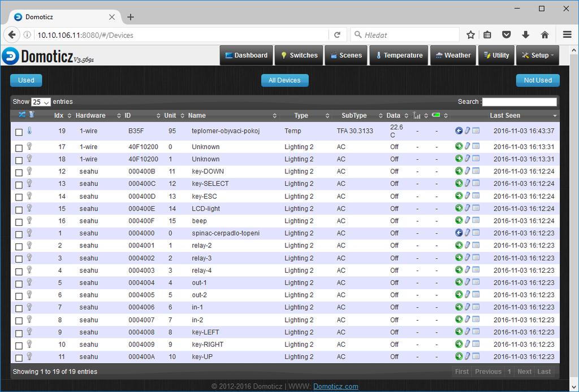579x392 pixels.
Task: Open the Utility tab
Action: 496,55
